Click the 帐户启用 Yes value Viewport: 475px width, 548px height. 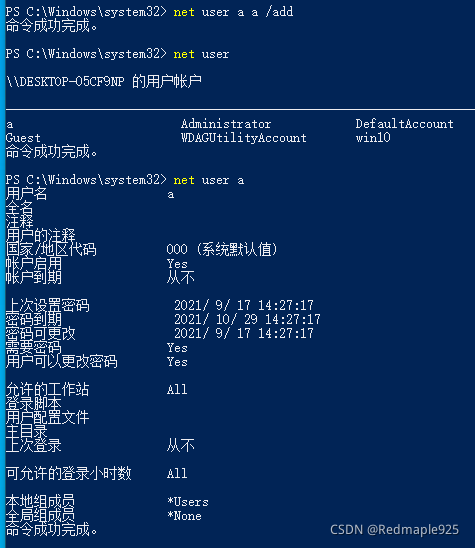(x=177, y=264)
